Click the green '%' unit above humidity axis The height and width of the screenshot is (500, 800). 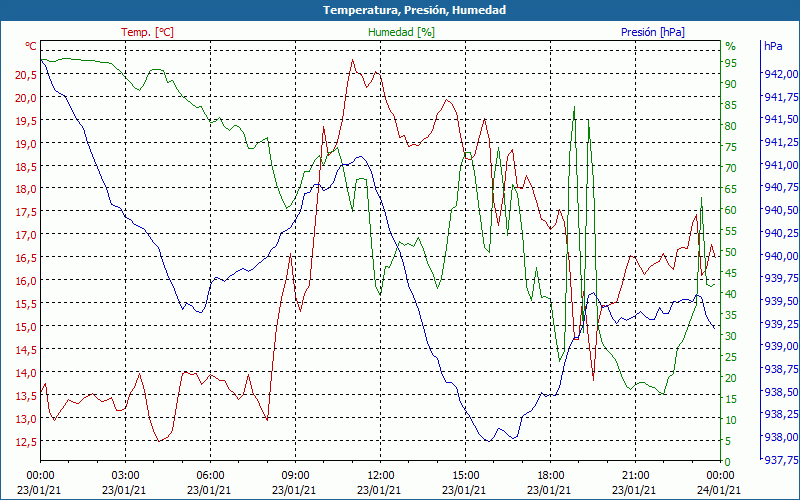tap(731, 46)
